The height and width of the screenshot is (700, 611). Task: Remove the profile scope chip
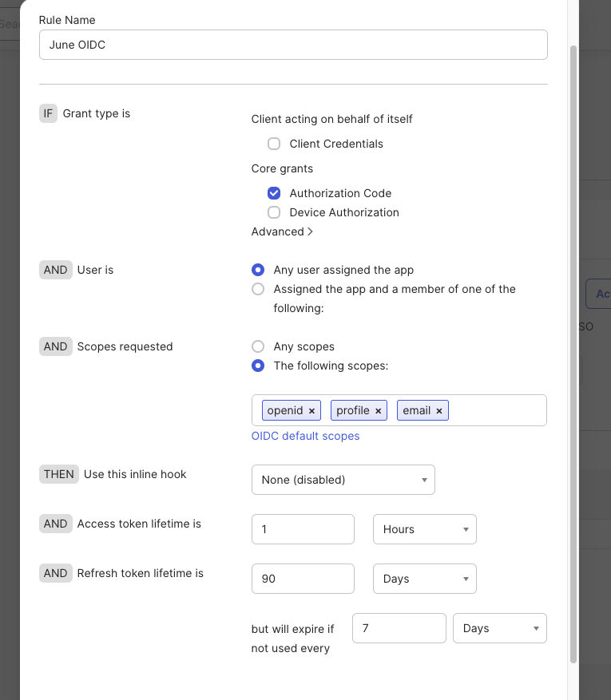(378, 409)
